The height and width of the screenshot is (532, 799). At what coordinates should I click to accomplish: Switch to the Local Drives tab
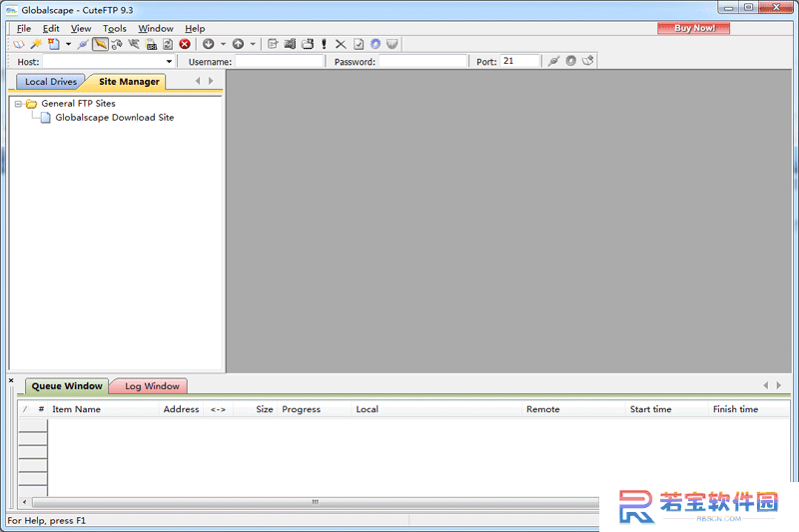(x=50, y=82)
